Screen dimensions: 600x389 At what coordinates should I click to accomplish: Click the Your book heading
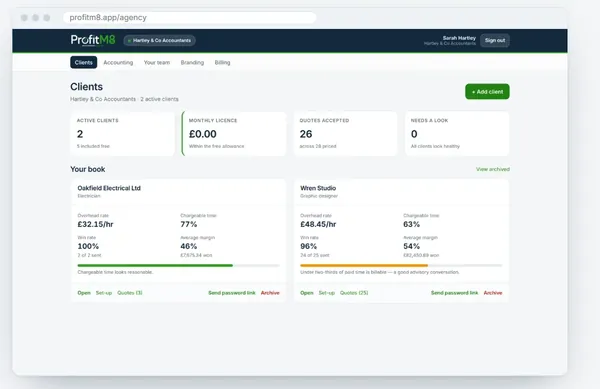pyautogui.click(x=88, y=169)
